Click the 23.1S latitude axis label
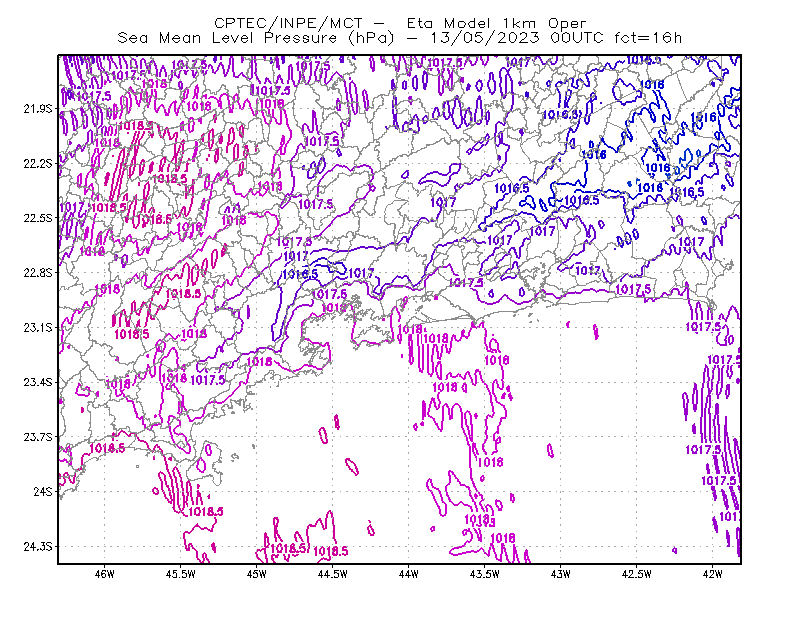800x618 pixels. 38,327
